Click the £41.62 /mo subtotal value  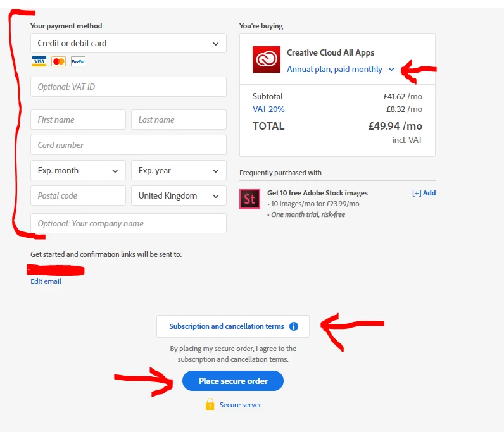tap(403, 96)
